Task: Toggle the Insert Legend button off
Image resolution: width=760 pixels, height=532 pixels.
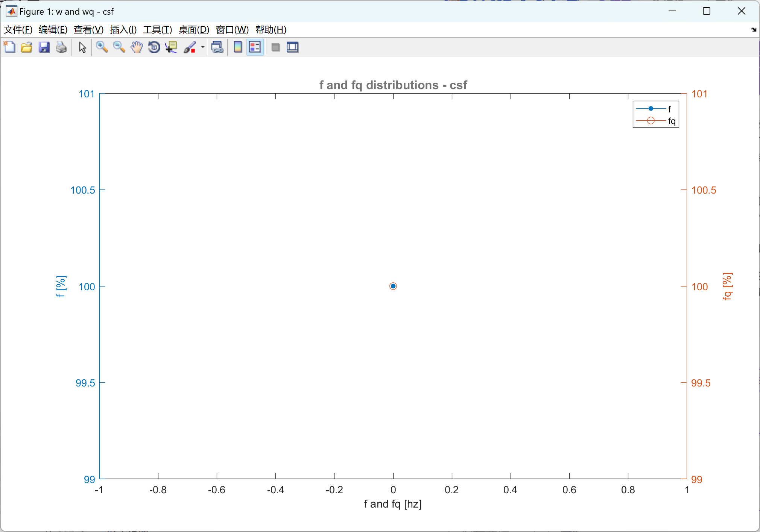Action: (x=255, y=47)
